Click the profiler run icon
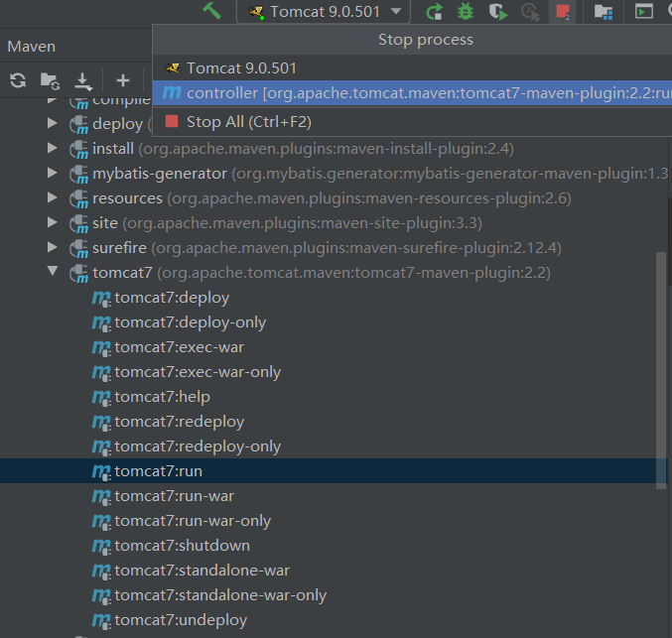Viewport: 672px width, 638px height. [x=530, y=12]
